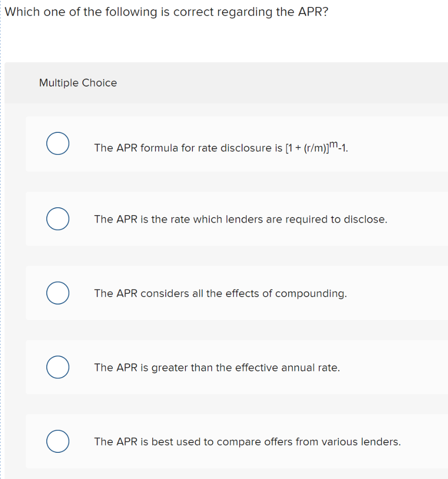Click the gray header bar above the answers
This screenshot has height=479, width=448.
281,83
